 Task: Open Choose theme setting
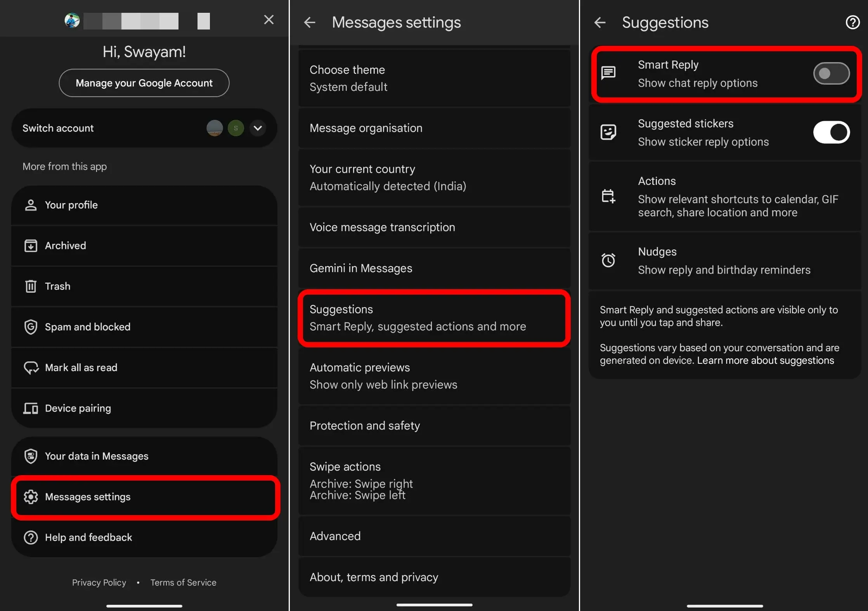click(347, 78)
